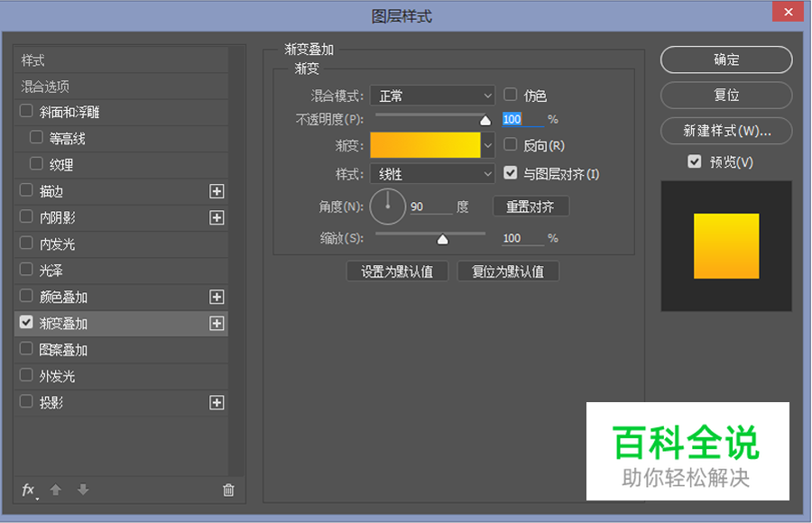Open the 样式 (Style) dropdown showing 线性
The height and width of the screenshot is (523, 812).
tap(432, 173)
